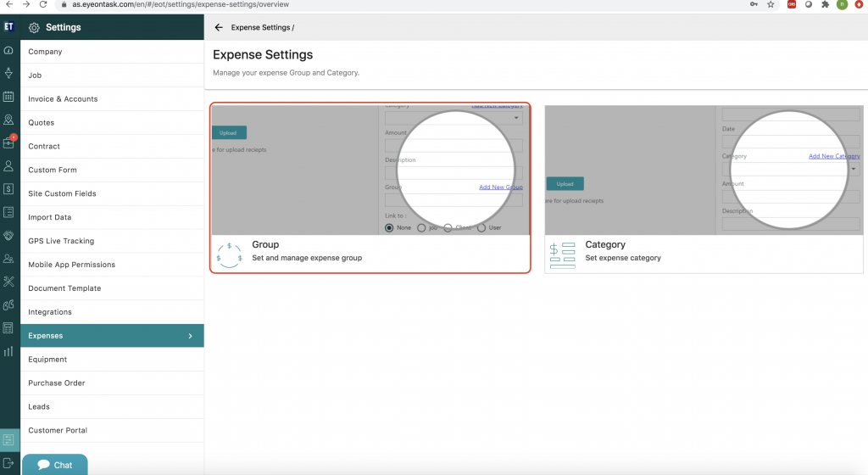This screenshot has height=475, width=868.
Task: Click the browser key password icon
Action: click(x=754, y=4)
